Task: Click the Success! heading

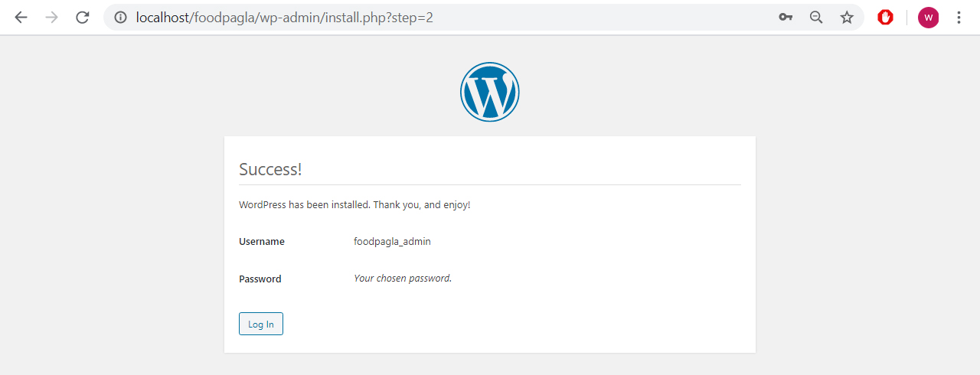Action: [x=270, y=169]
